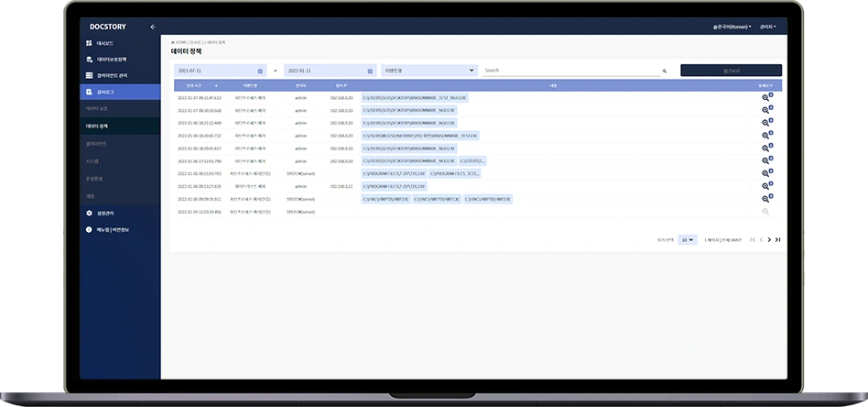Click the 데이터보호정책 database icon

89,60
